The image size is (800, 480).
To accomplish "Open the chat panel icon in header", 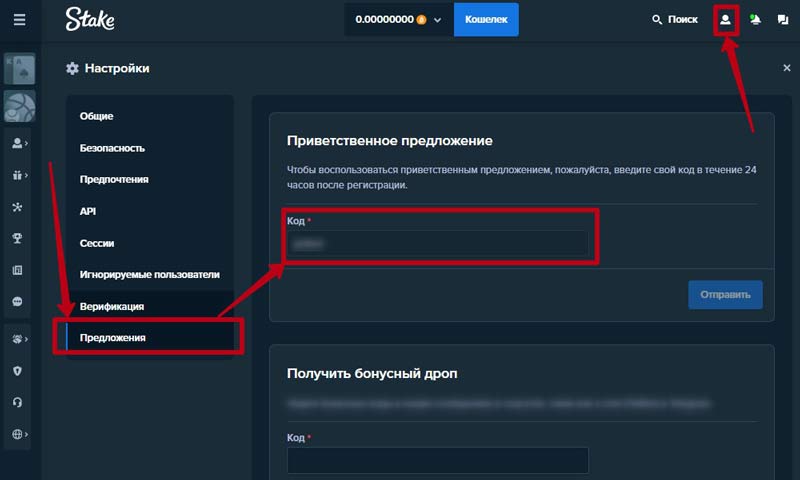I will tap(783, 19).
